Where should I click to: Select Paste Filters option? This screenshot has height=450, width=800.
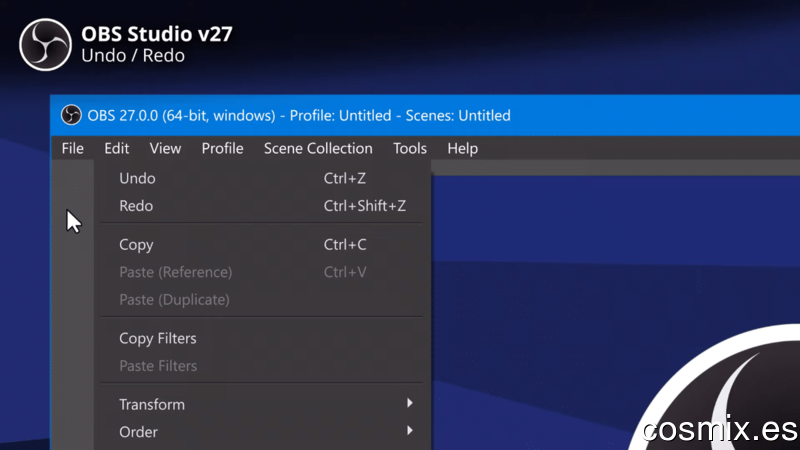(x=262, y=366)
